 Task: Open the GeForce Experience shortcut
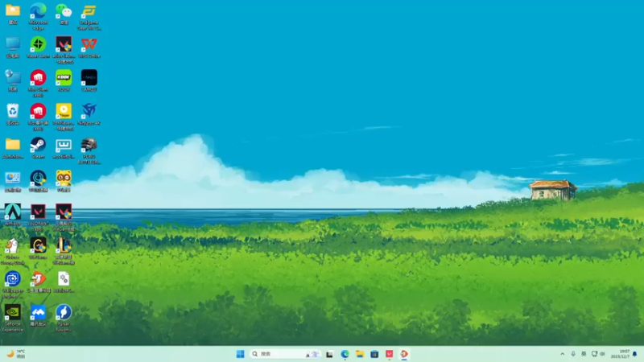pos(13,318)
